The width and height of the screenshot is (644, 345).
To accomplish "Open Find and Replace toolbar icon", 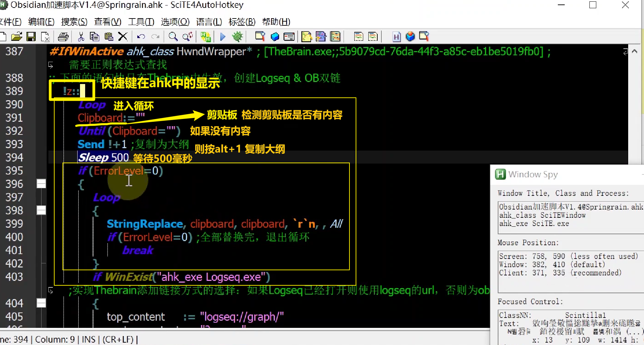I will tap(188, 36).
